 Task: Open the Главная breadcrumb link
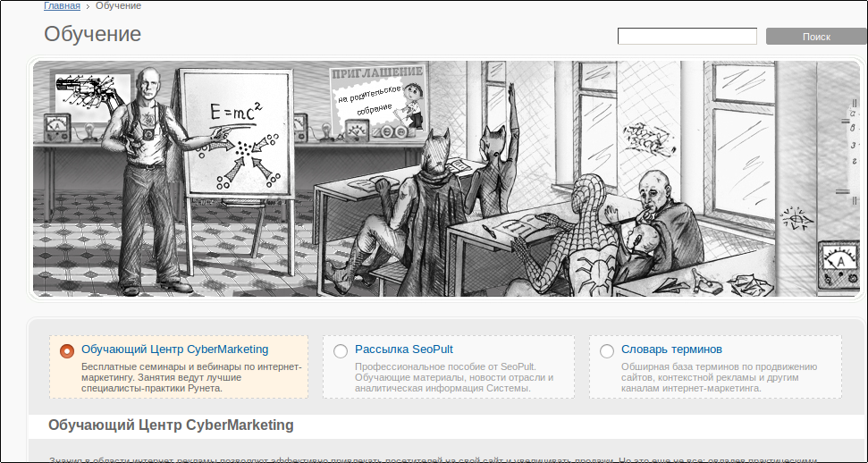point(62,6)
